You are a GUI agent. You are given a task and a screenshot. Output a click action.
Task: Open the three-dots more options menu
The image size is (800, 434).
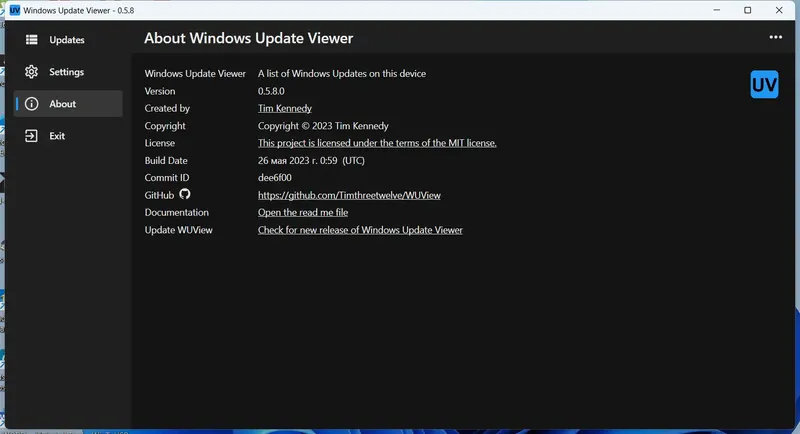pos(776,37)
